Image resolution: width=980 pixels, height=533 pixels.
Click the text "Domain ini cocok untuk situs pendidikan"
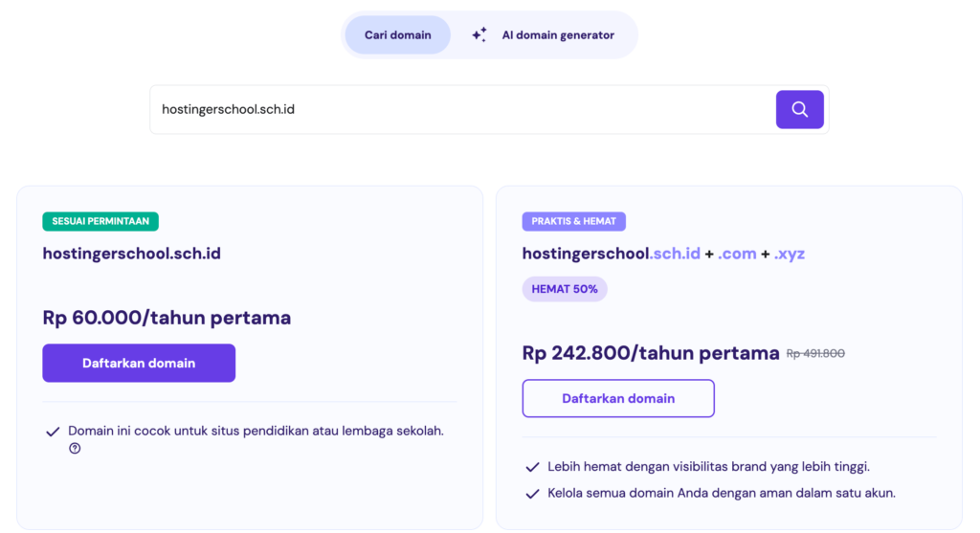pyautogui.click(x=189, y=431)
